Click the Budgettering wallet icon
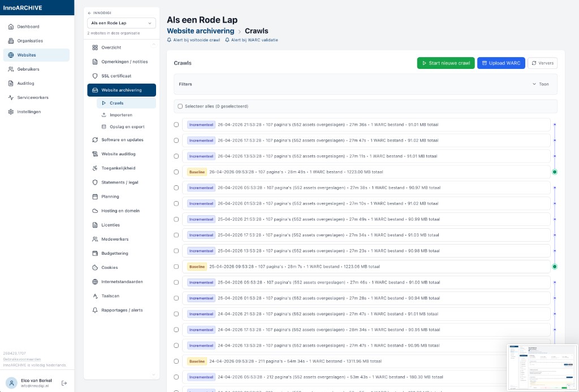 [x=95, y=254]
